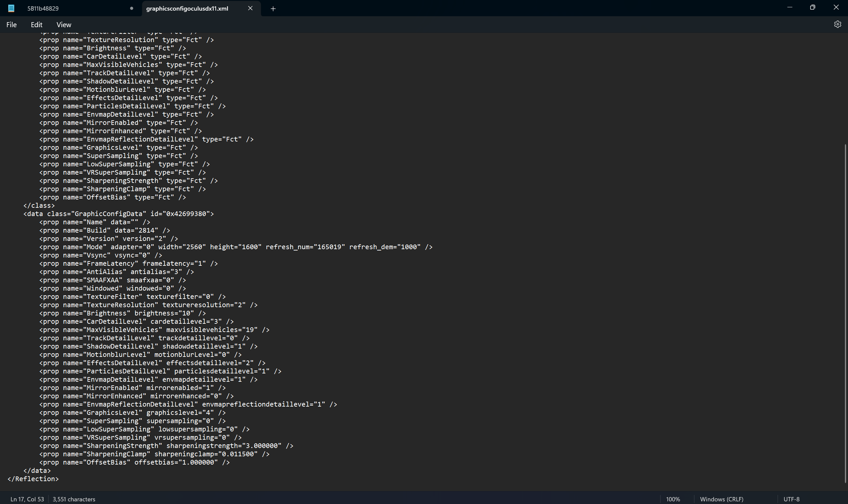Switch to the 5B11b48829 tab
848x504 pixels.
tap(43, 9)
